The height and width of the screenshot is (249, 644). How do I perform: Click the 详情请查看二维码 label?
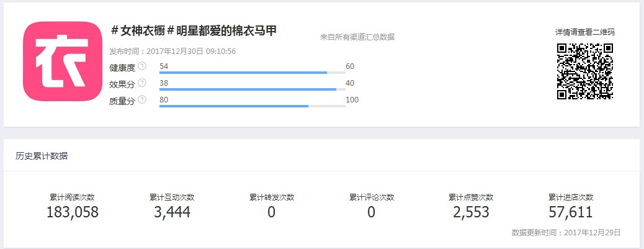pos(585,32)
